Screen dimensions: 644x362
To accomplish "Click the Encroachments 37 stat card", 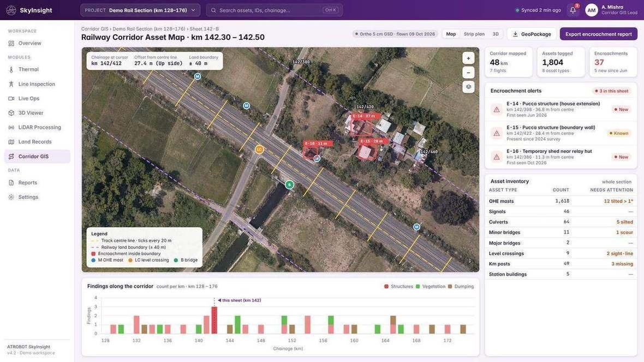I will coord(613,62).
